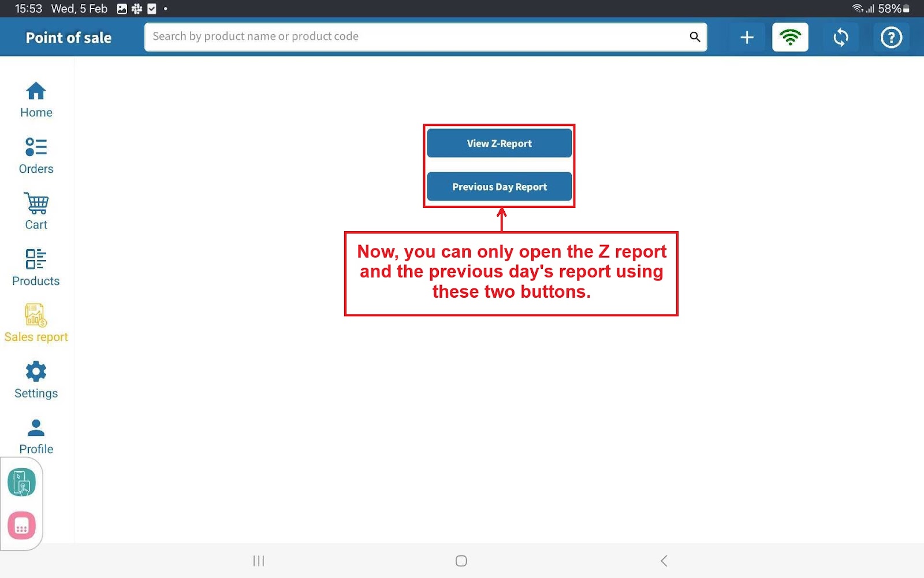Click the search magnifier icon
Image resolution: width=924 pixels, height=578 pixels.
pyautogui.click(x=695, y=37)
